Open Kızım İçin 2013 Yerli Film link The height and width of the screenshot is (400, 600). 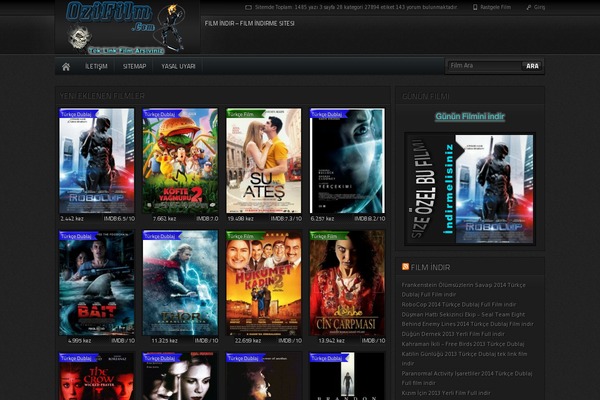point(446,393)
